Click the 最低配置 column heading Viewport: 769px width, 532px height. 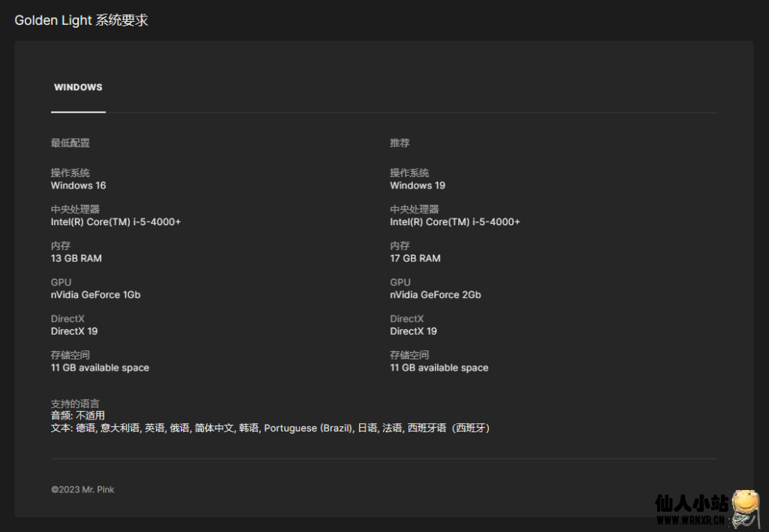pos(71,143)
